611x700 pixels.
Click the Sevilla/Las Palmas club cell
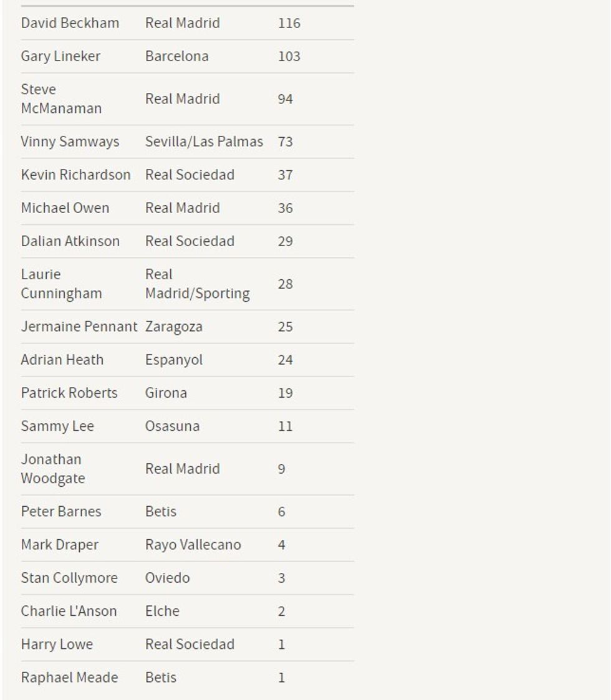point(204,142)
